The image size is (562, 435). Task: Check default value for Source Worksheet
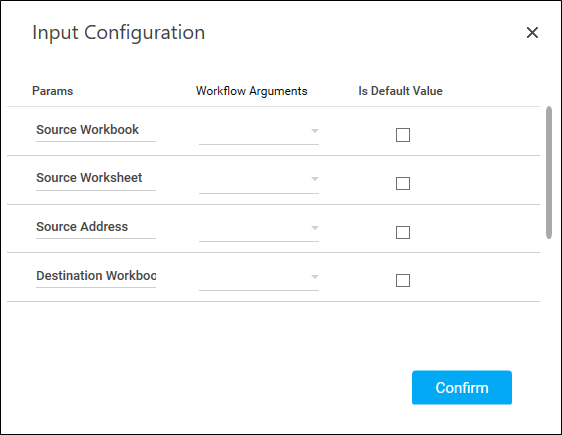point(403,183)
